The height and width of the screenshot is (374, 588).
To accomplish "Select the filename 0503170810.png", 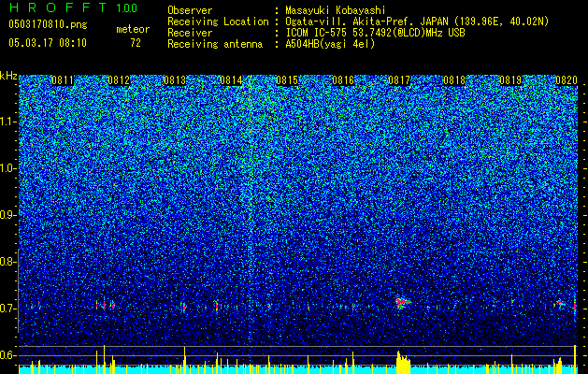I will tap(48, 24).
